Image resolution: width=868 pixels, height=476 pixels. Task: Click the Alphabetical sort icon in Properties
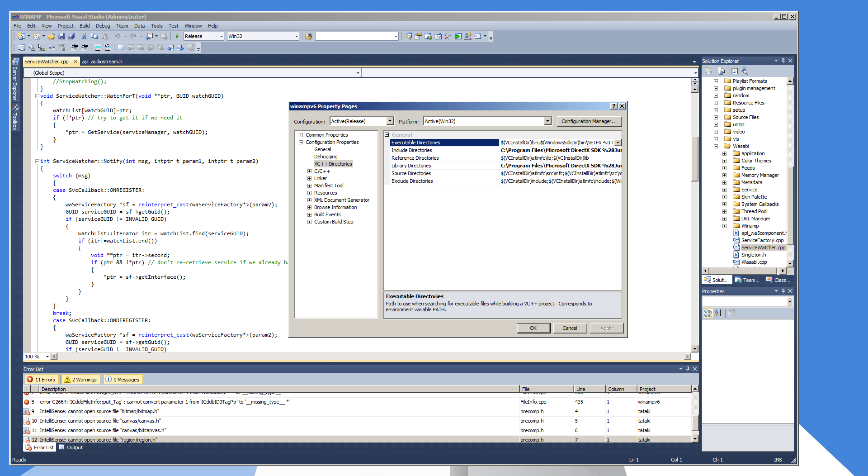718,313
